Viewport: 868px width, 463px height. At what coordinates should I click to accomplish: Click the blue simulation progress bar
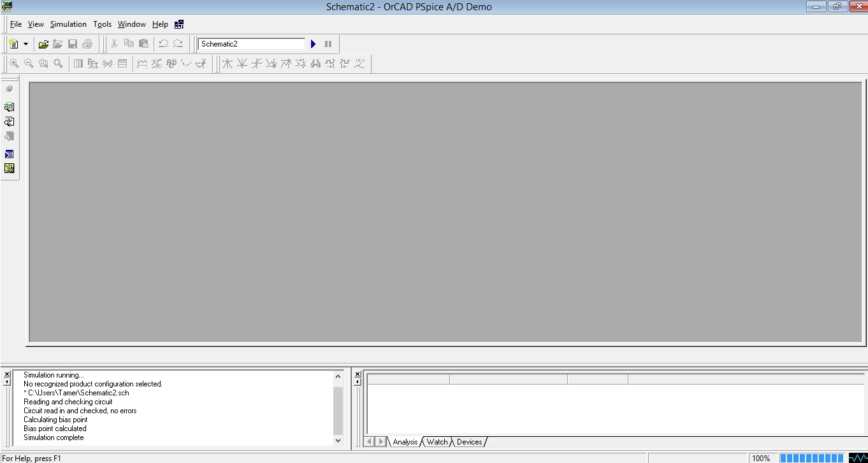pos(813,458)
